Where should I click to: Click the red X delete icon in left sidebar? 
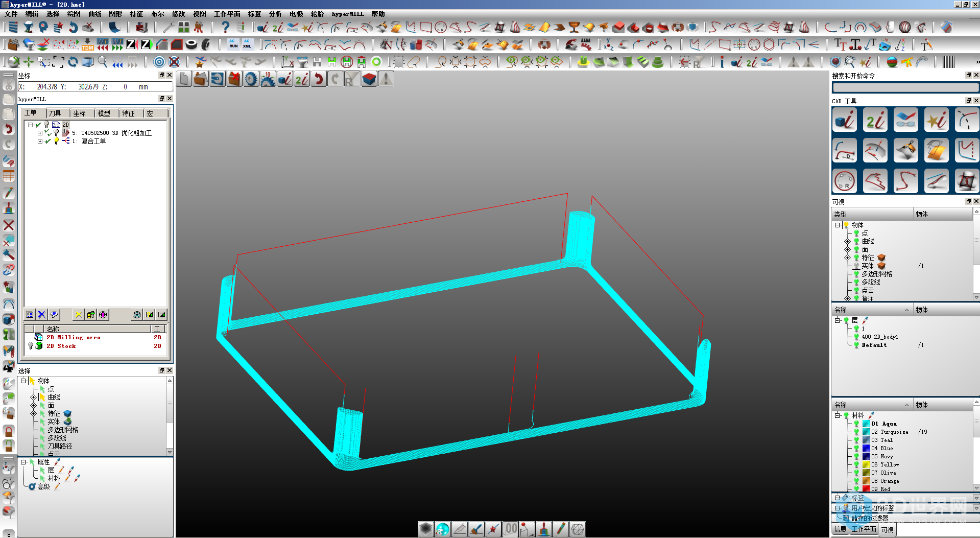click(9, 225)
